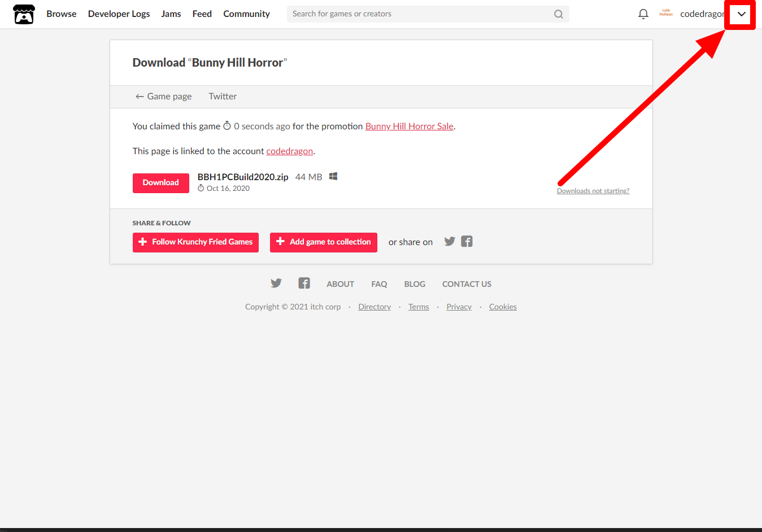Open itch.io Facebook icon in footer
The width and height of the screenshot is (762, 532).
[x=304, y=284]
